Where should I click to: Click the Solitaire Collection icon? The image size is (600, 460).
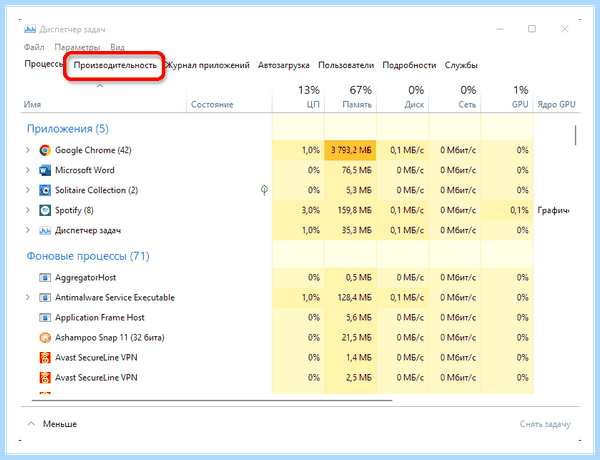(45, 190)
